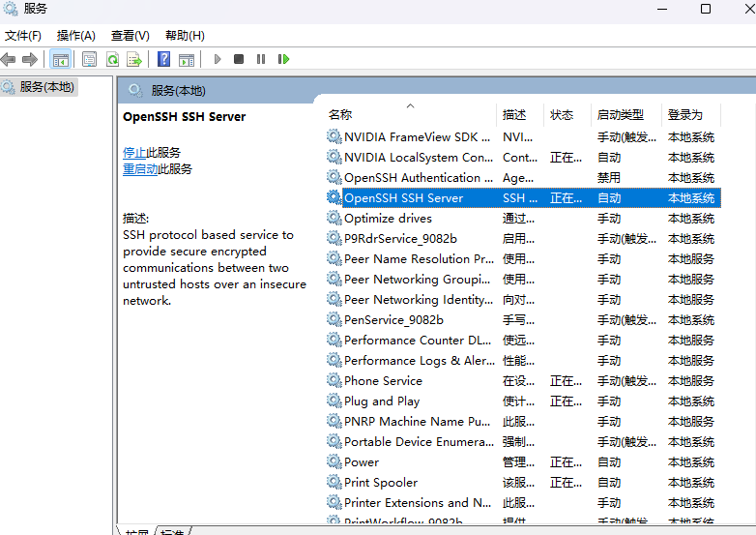Screen dimensions: 756x535
Task: Click the Forward arrow toolbar icon
Action: [30, 59]
